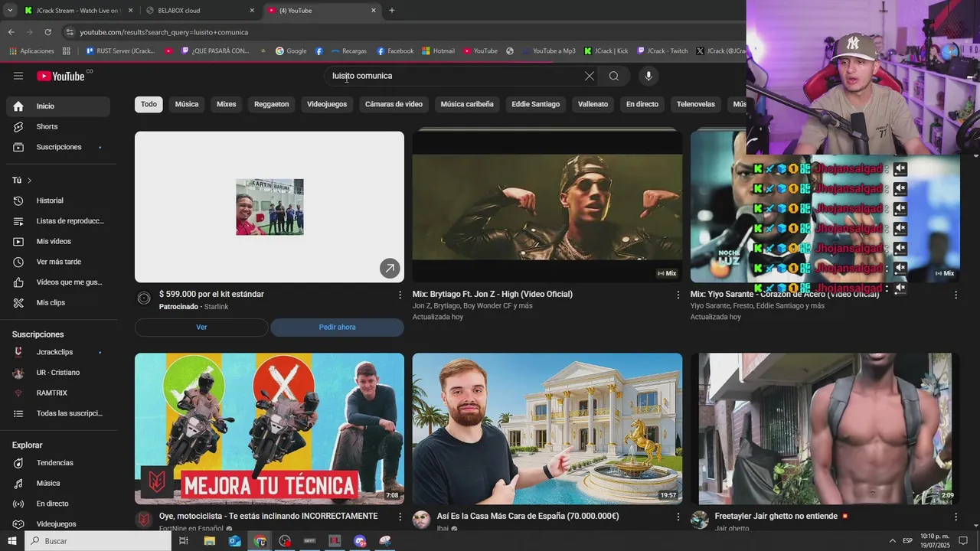Viewport: 980px width, 551px height.
Task: Open Inicio in the sidebar
Action: pos(58,106)
